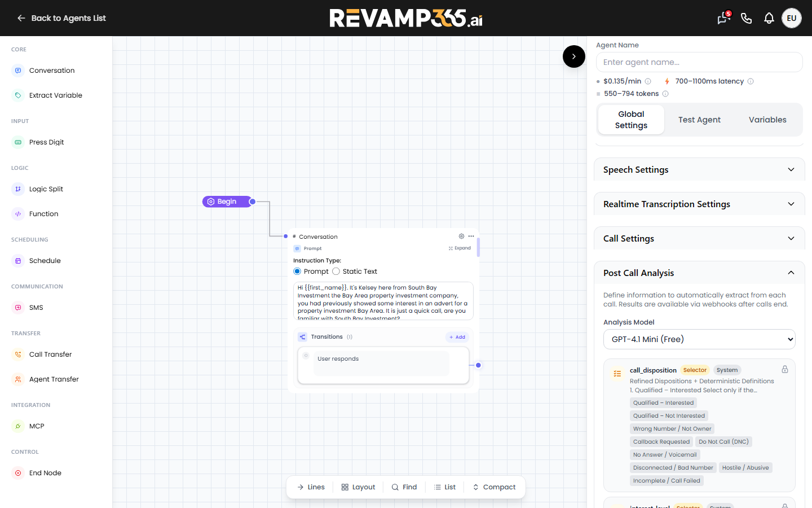
Task: Open Conversation node three-dot menu
Action: point(471,237)
